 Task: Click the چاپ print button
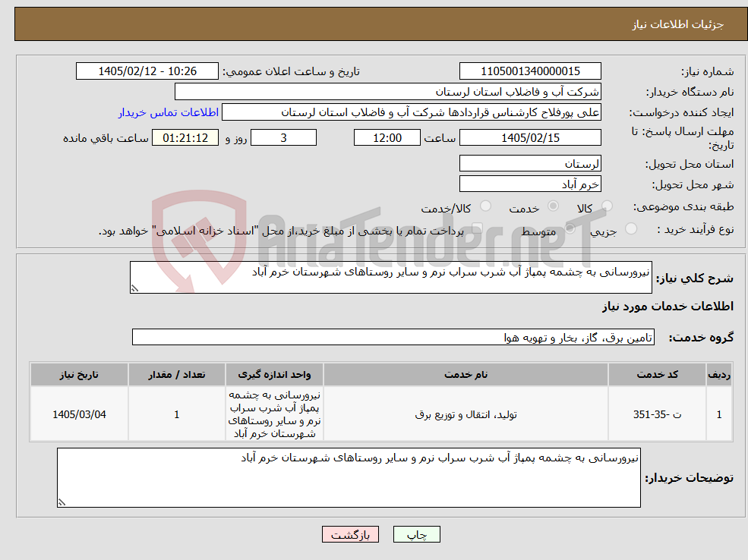[x=416, y=535]
